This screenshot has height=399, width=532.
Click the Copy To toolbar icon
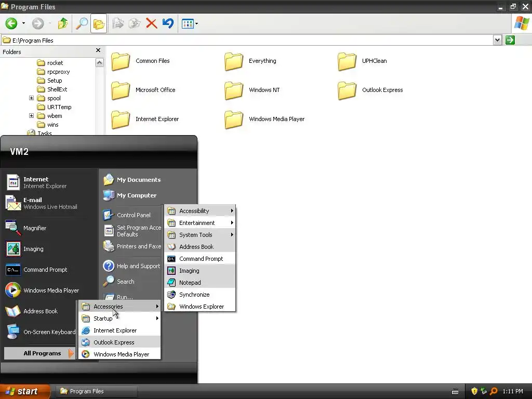coord(135,23)
